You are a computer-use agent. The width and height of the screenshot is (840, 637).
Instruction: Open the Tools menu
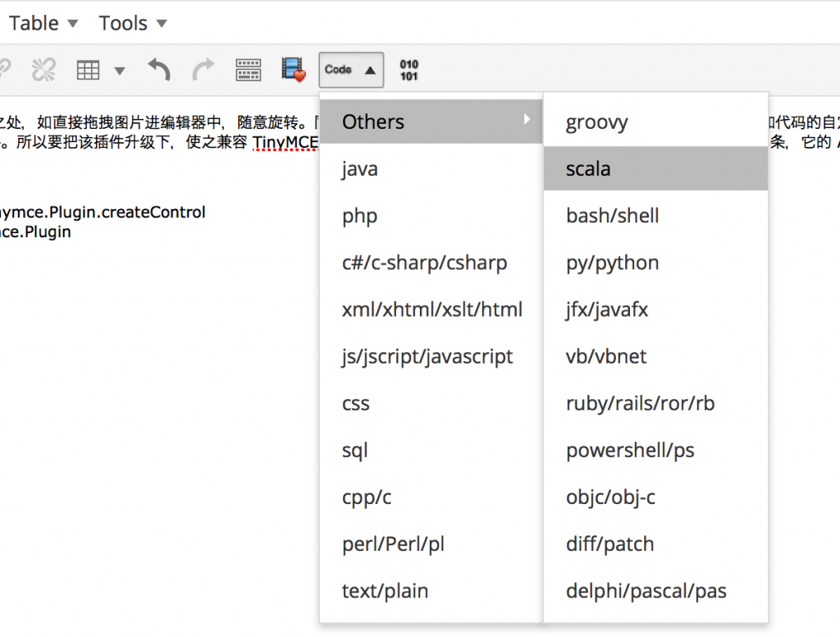pos(132,23)
